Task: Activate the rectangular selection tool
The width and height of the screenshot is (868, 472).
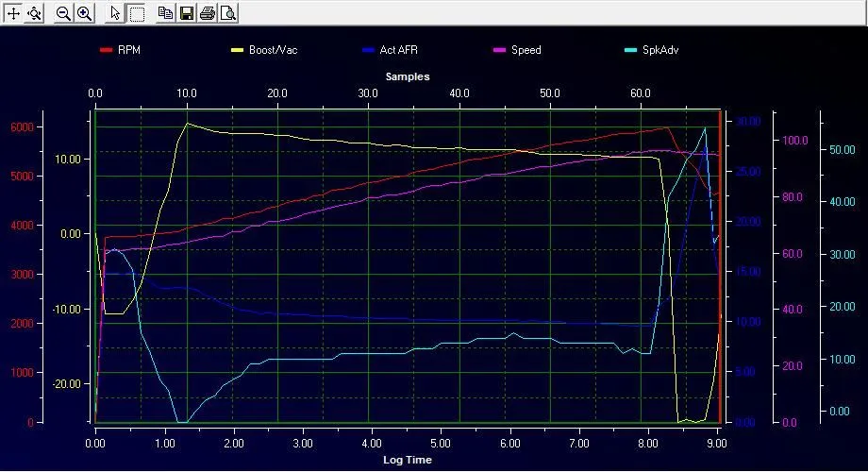Action: click(x=136, y=13)
